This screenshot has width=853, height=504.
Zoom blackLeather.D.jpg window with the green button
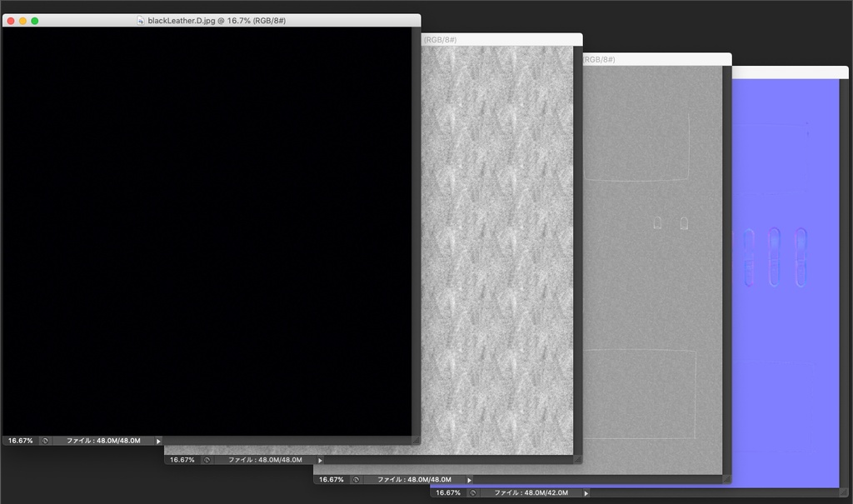coord(35,21)
